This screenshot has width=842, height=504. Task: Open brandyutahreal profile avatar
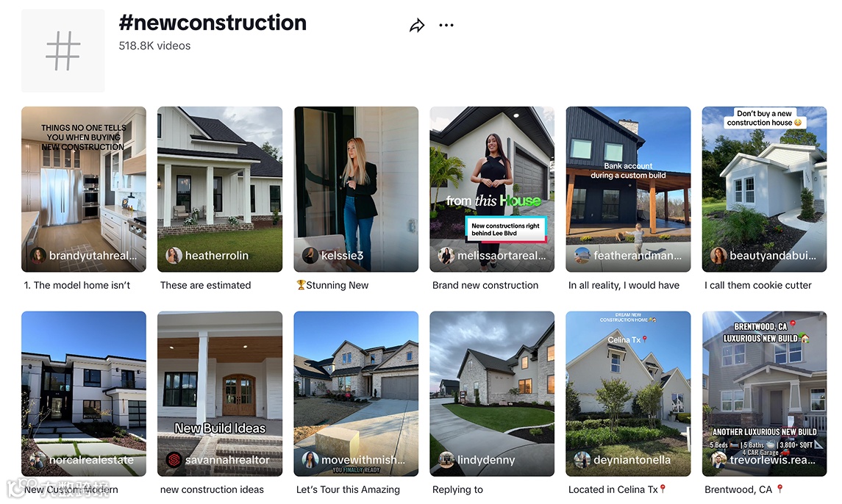coord(38,256)
